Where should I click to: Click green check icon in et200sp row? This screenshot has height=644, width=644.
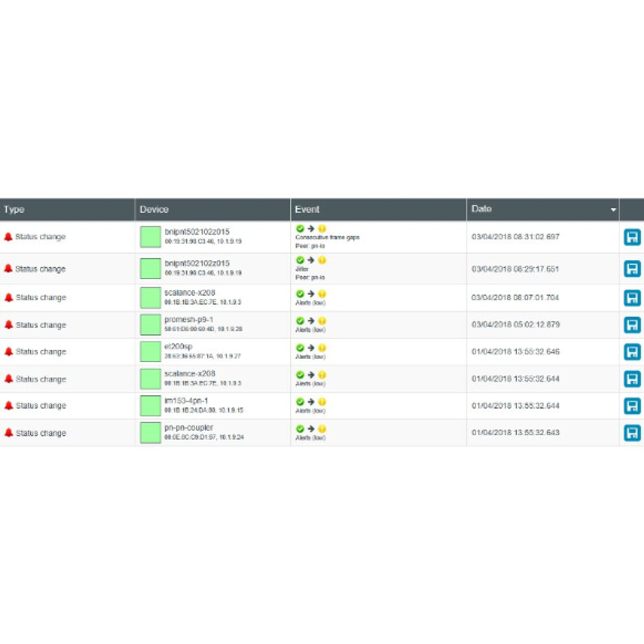pos(300,348)
